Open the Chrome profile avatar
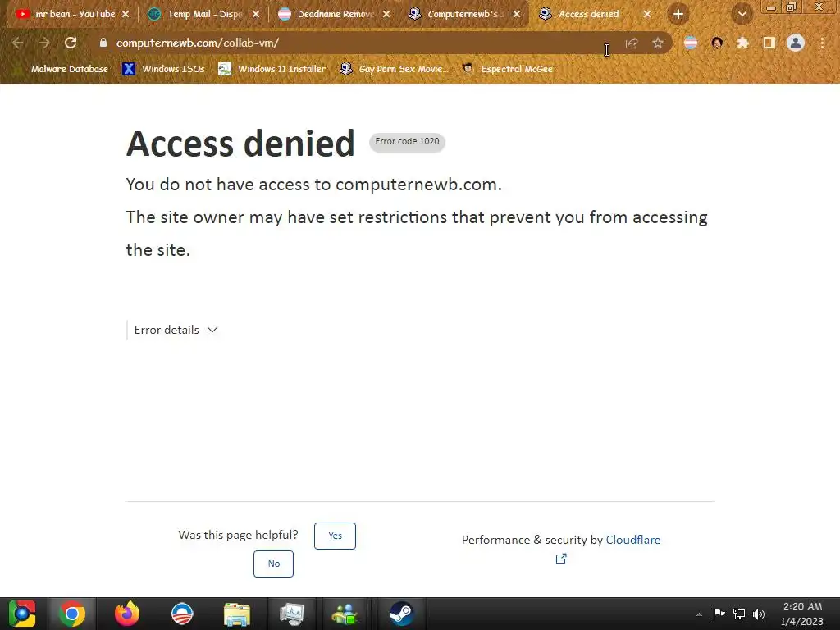The image size is (840, 630). coord(796,43)
